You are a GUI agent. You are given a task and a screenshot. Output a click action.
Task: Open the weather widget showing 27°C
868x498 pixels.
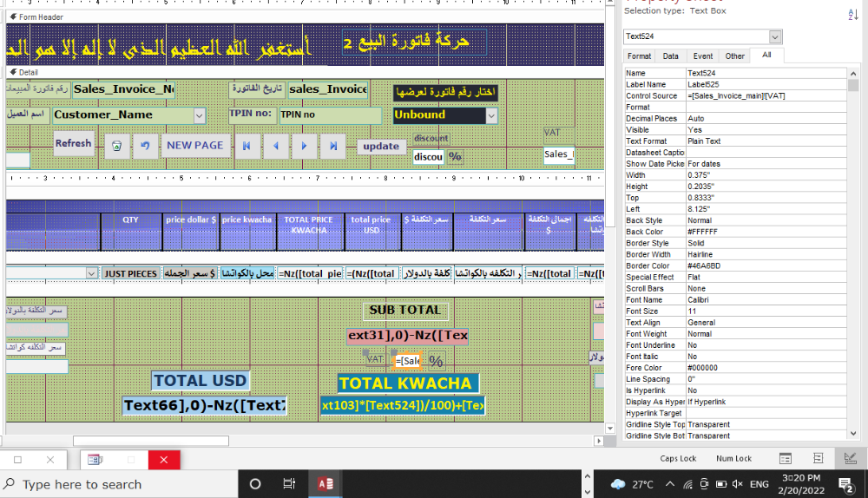pyautogui.click(x=632, y=485)
